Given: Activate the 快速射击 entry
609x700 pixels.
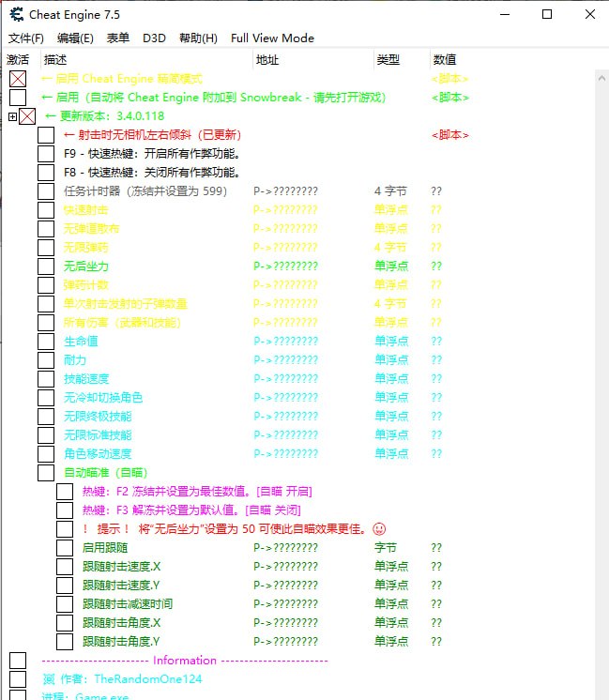Looking at the screenshot, I should [x=46, y=210].
